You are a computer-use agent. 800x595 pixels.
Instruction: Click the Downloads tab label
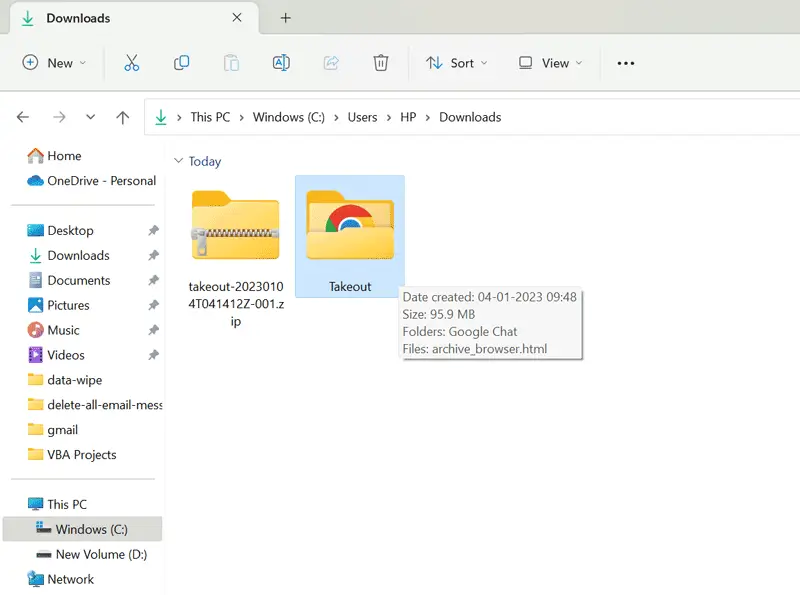[77, 17]
